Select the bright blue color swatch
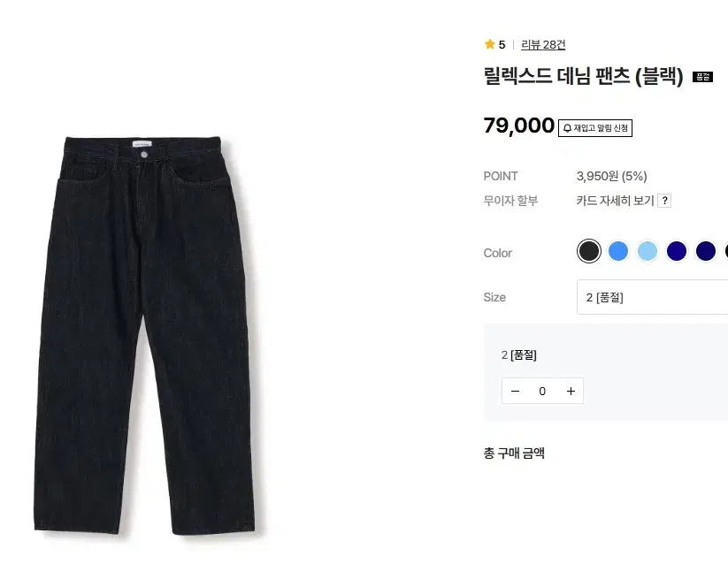The image size is (728, 579). click(x=618, y=251)
